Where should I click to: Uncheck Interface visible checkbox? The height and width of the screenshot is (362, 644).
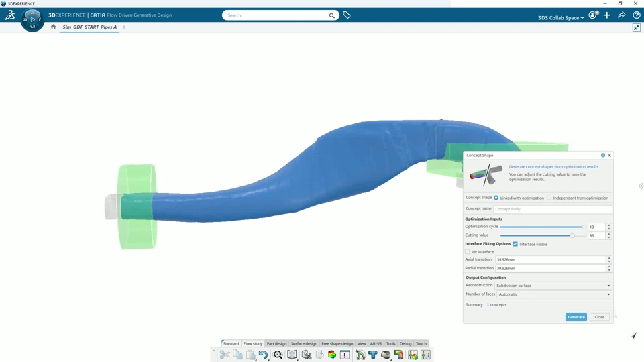[515, 244]
